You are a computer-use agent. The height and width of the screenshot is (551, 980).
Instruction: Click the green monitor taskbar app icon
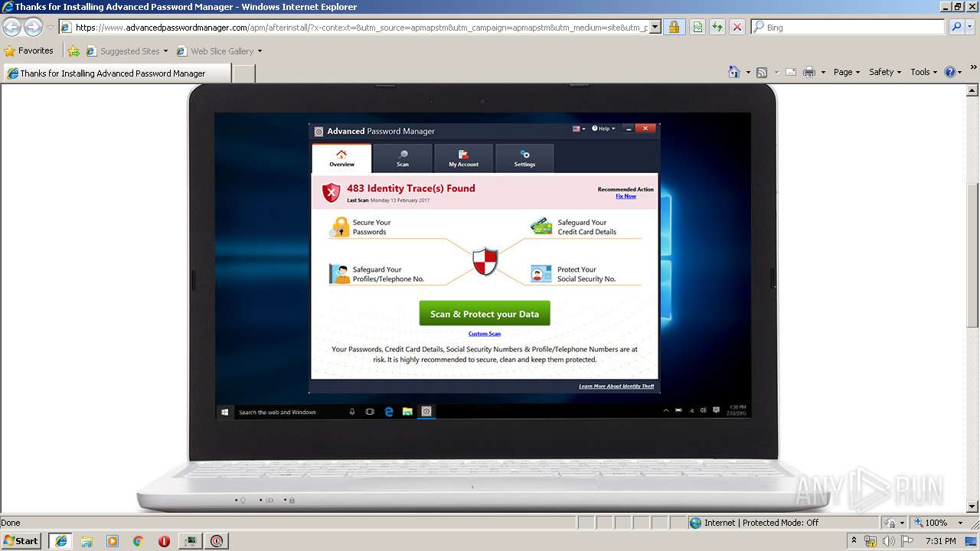pyautogui.click(x=190, y=541)
